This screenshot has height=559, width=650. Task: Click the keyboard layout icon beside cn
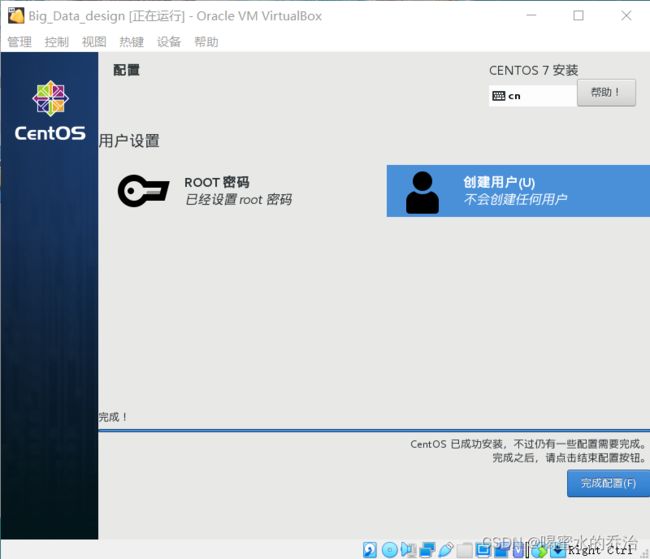498,96
